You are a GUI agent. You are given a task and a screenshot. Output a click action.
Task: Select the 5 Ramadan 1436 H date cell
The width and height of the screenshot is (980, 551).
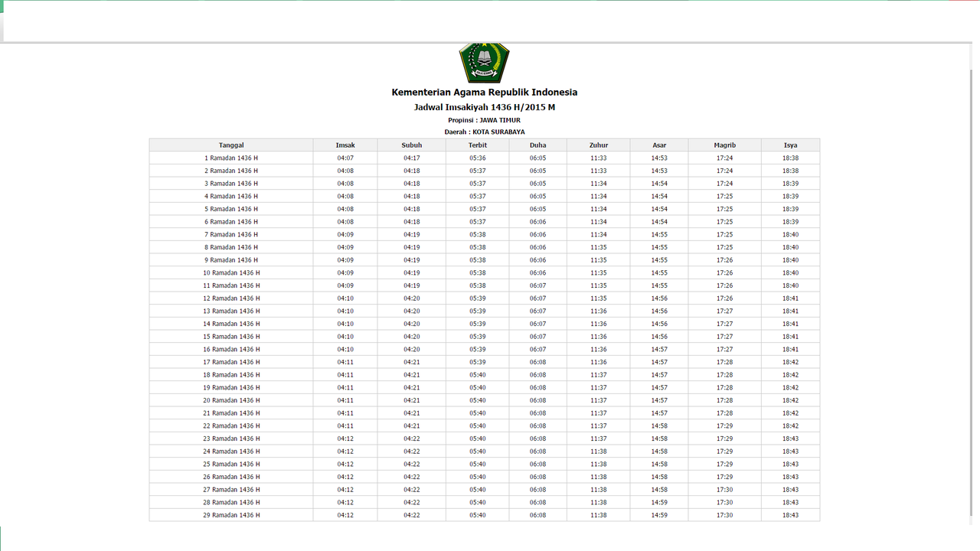(x=231, y=209)
